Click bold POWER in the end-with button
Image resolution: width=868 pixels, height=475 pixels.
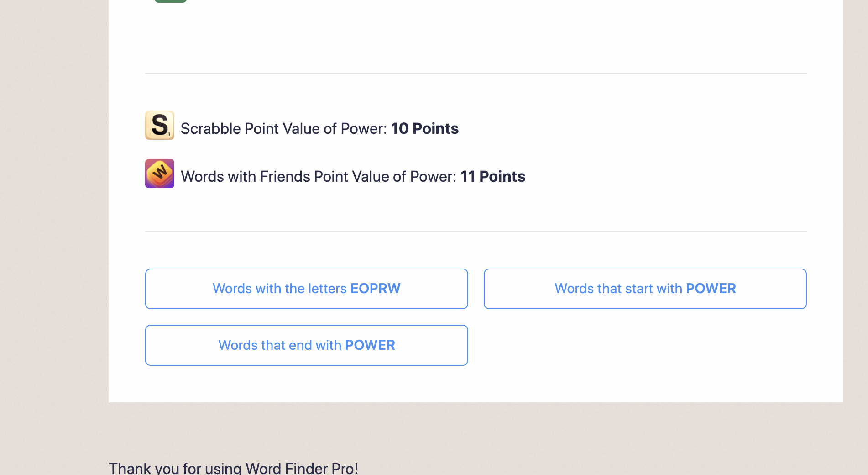(x=370, y=345)
